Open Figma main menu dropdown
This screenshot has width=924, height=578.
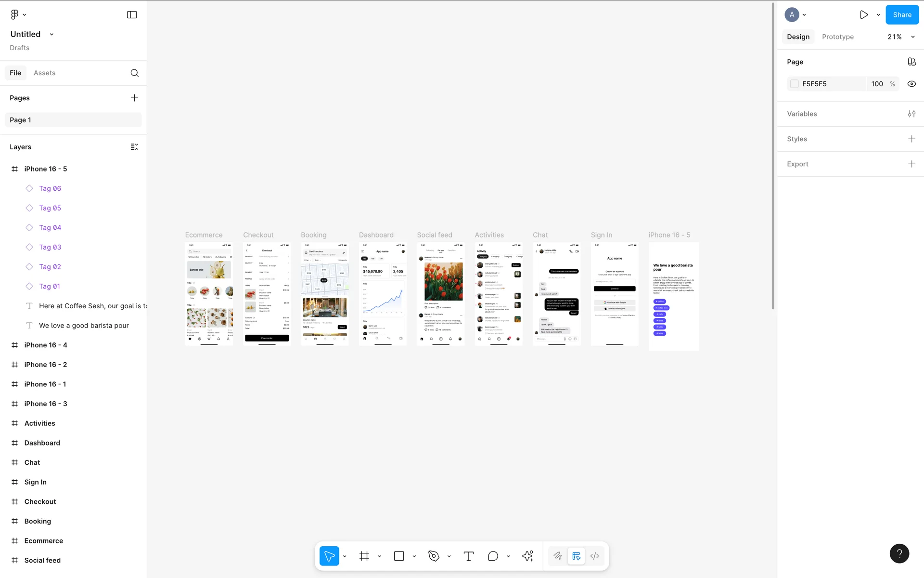(18, 14)
